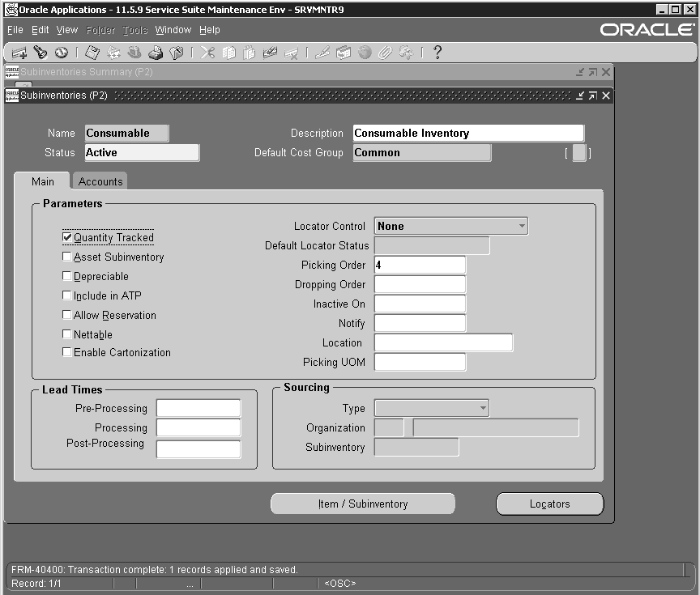The width and height of the screenshot is (700, 595).
Task: Check the Allow Reservation checkbox
Action: click(x=67, y=315)
